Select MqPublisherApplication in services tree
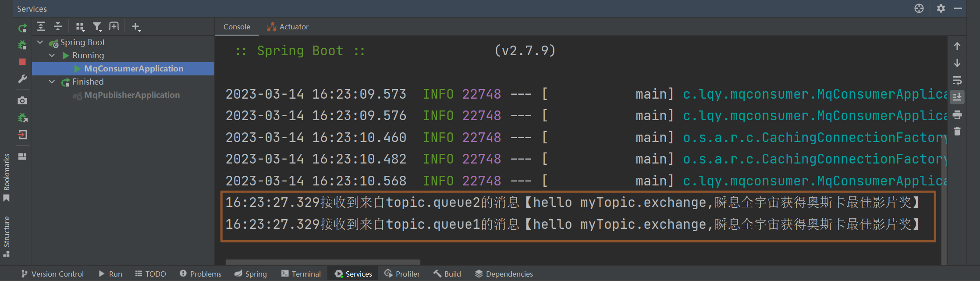The image size is (980, 281). click(132, 95)
